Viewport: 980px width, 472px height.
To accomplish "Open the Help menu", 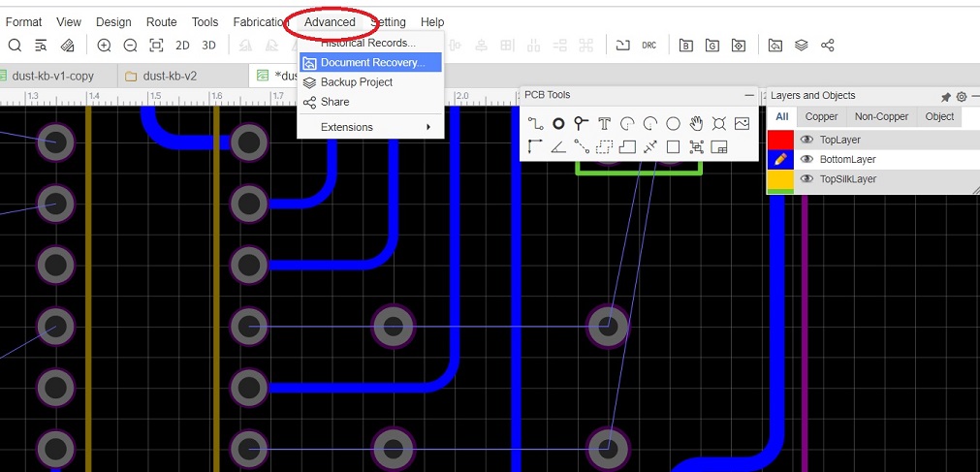I will (x=432, y=22).
